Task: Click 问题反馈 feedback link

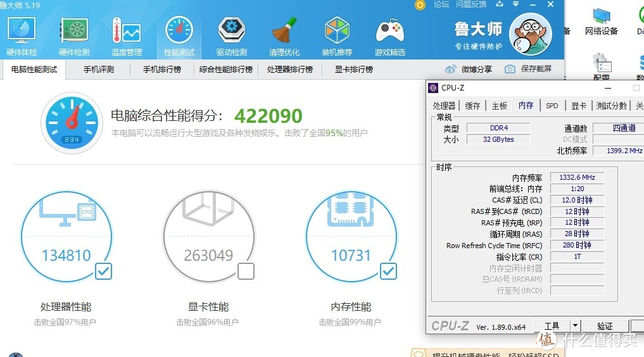Action: point(471,4)
